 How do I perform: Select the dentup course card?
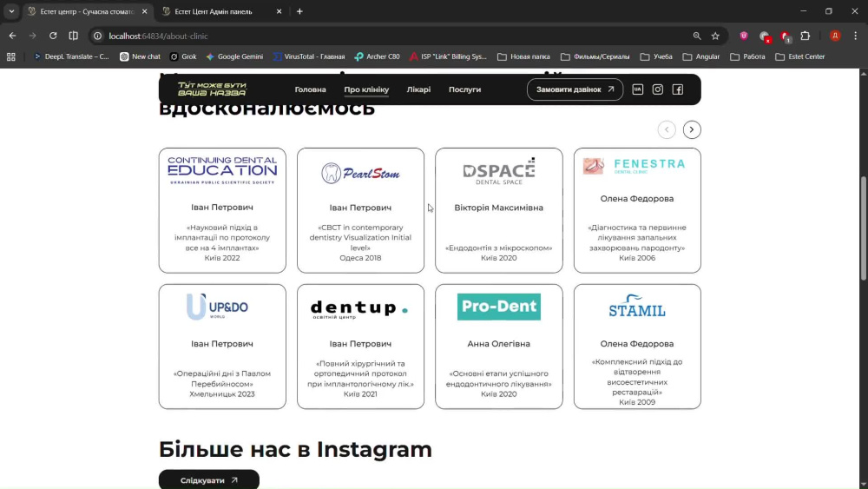coord(360,347)
